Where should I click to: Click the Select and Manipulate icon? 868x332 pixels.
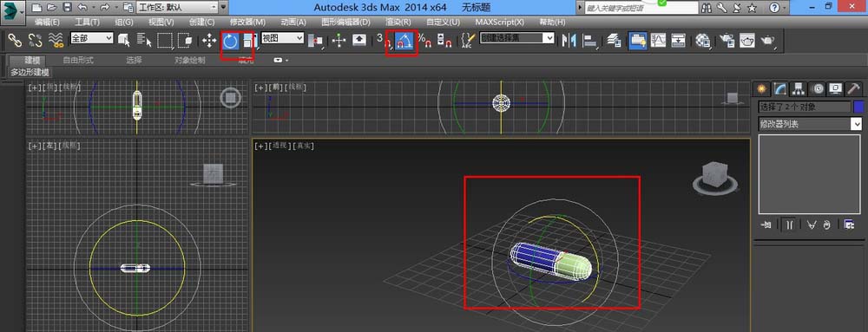(x=339, y=41)
